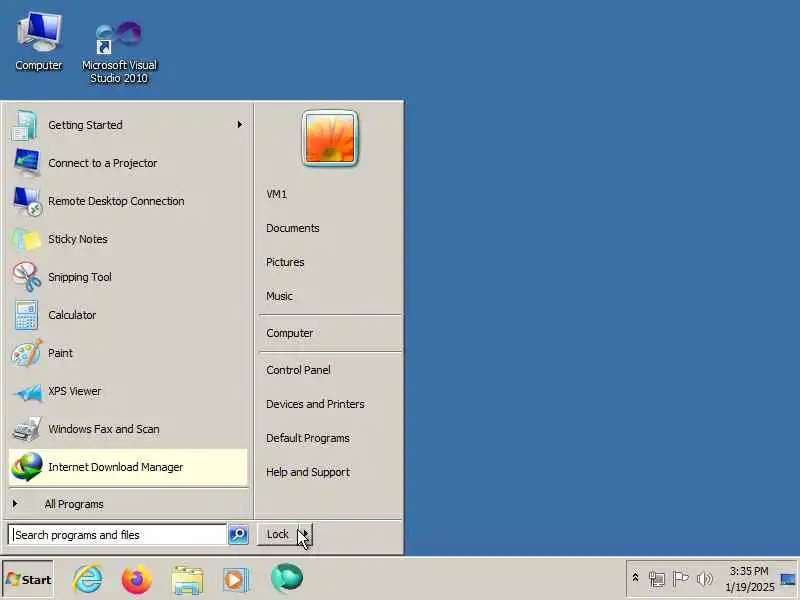Open Music from the Start menu
Screen dimensions: 800x600
[279, 296]
